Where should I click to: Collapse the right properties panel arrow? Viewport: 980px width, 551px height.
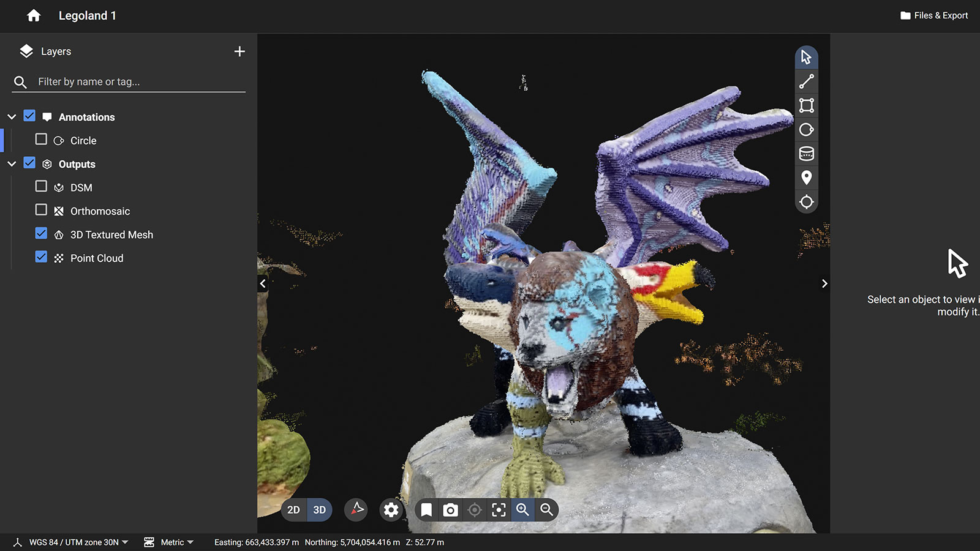click(x=824, y=283)
